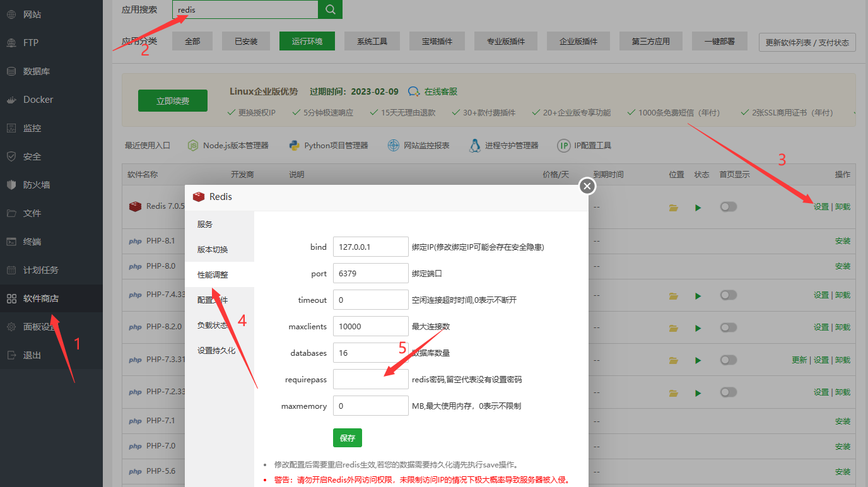Click the timeout input field
Viewport: 868px width, 487px height.
click(371, 300)
